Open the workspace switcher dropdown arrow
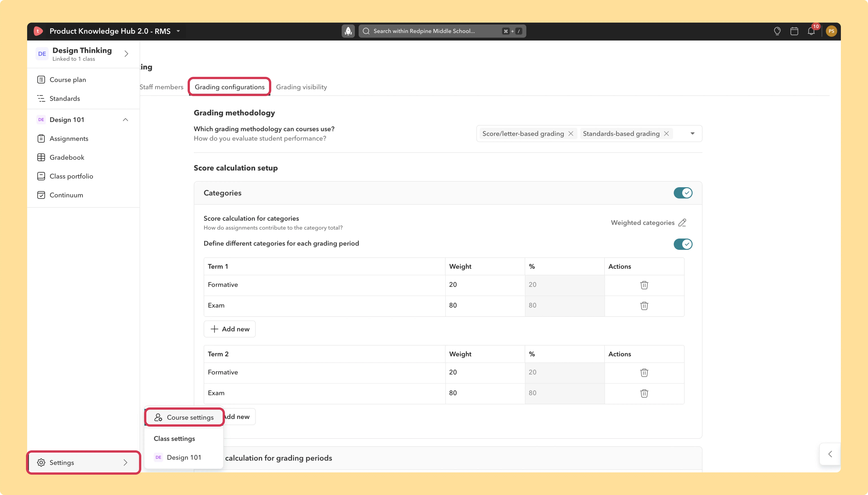Screen dimensions: 868x495 pyautogui.click(x=178, y=31)
